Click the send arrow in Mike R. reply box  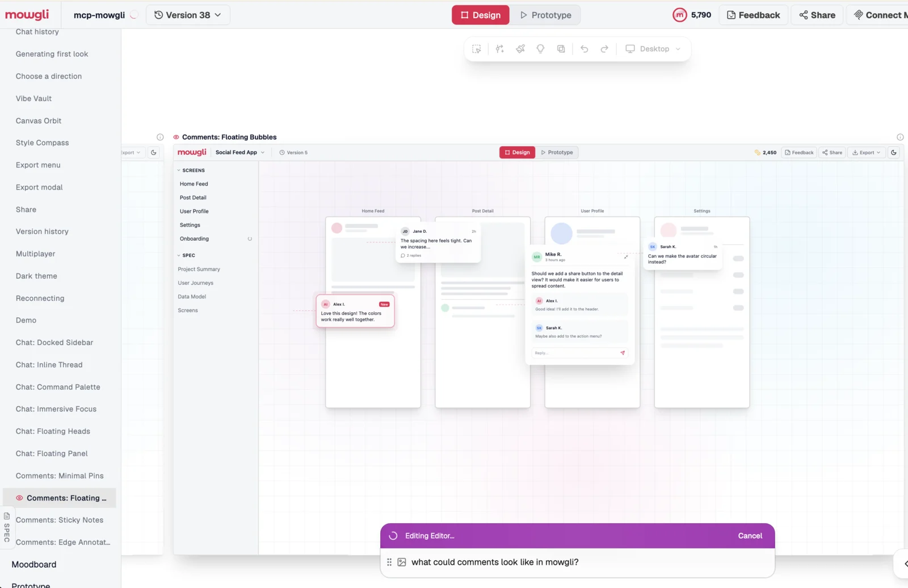point(623,353)
